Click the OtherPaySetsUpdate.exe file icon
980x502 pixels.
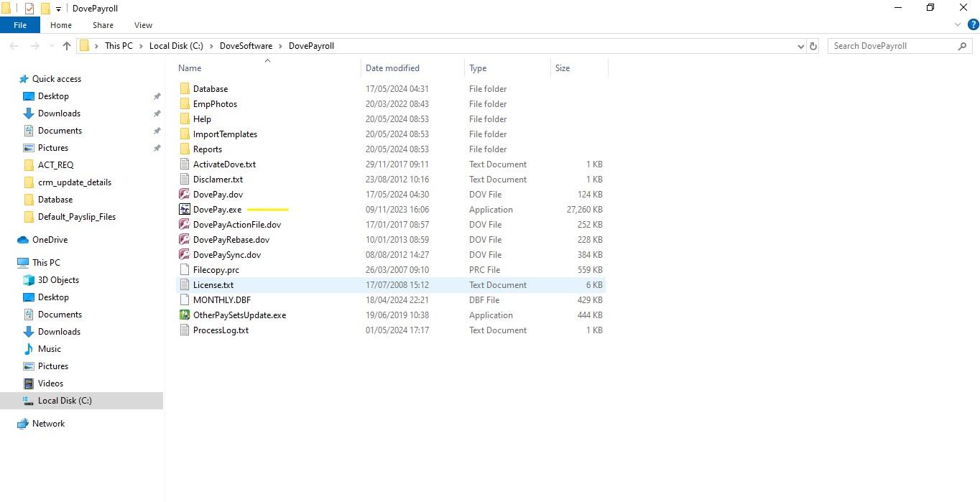(x=185, y=315)
